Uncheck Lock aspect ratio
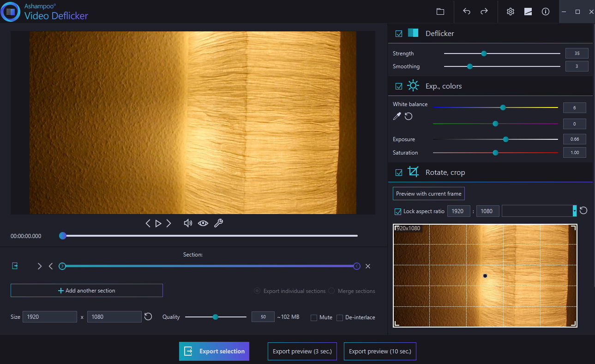The image size is (595, 364). (398, 211)
